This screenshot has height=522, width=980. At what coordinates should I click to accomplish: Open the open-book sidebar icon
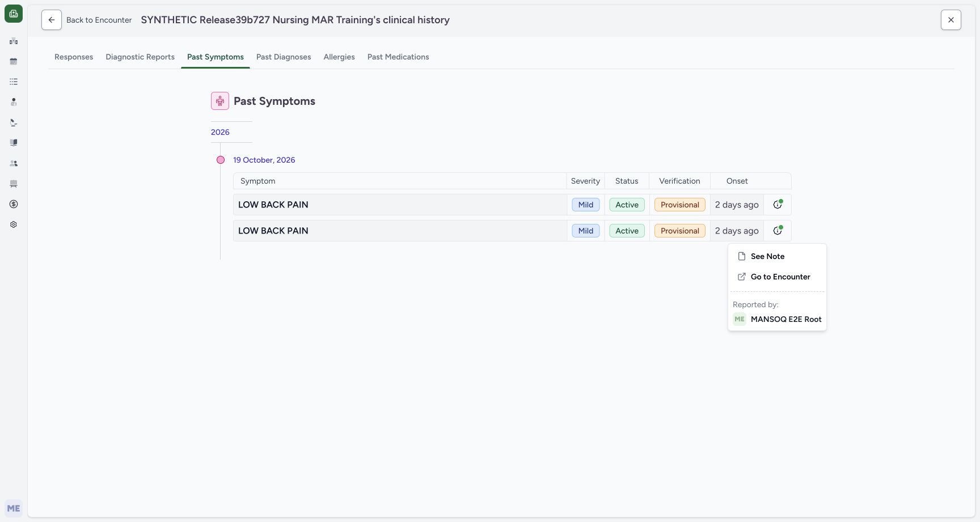point(14,143)
